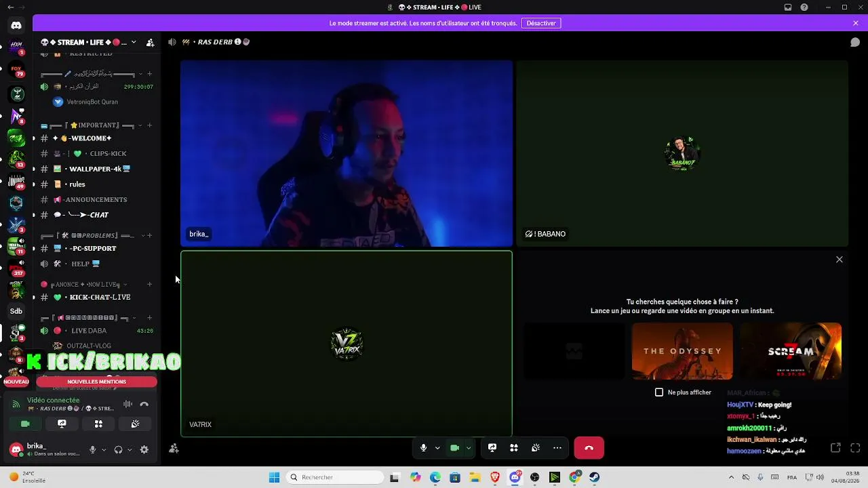Focus the brika_ camera video tile
The height and width of the screenshot is (488, 868).
[x=347, y=154]
